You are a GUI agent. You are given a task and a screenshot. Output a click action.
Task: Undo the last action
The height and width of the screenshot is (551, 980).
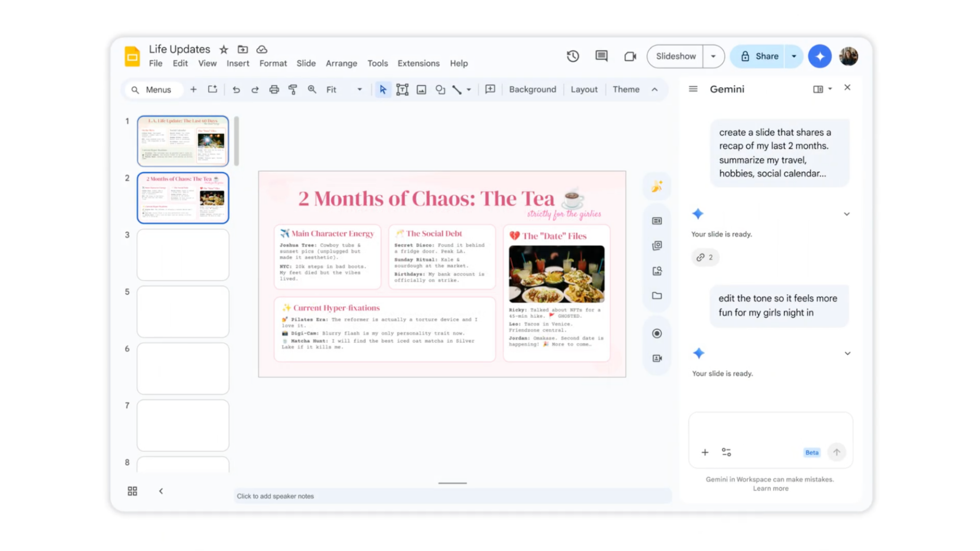click(236, 89)
